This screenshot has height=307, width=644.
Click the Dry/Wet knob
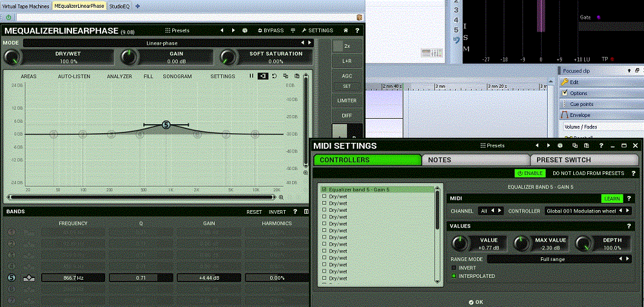12,57
